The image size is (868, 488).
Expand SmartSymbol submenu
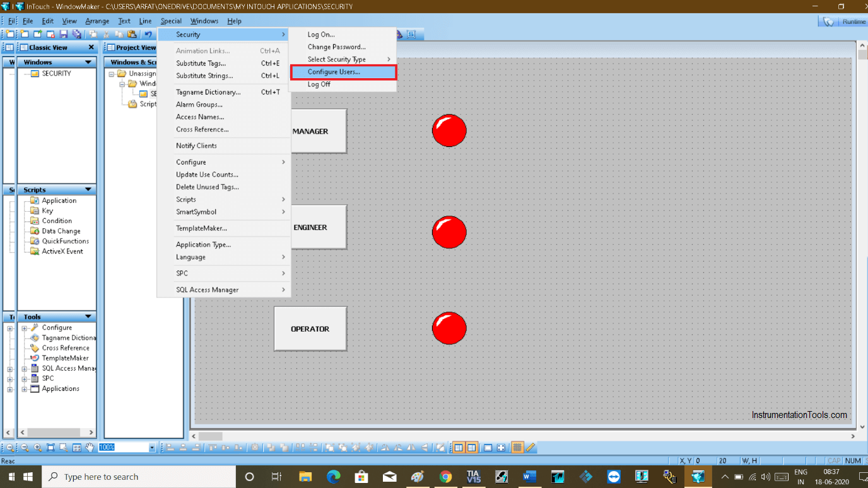(x=224, y=212)
